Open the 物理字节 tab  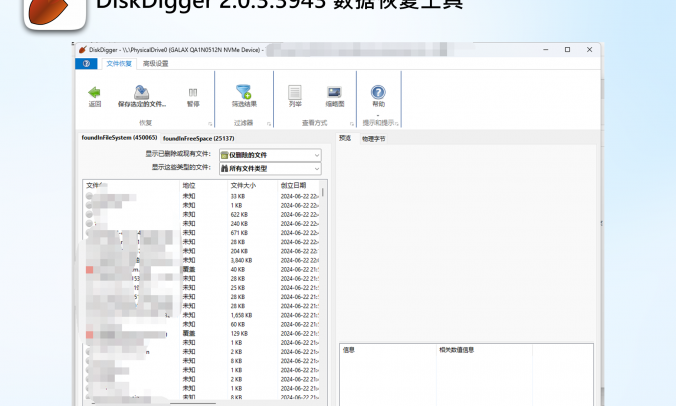373,139
